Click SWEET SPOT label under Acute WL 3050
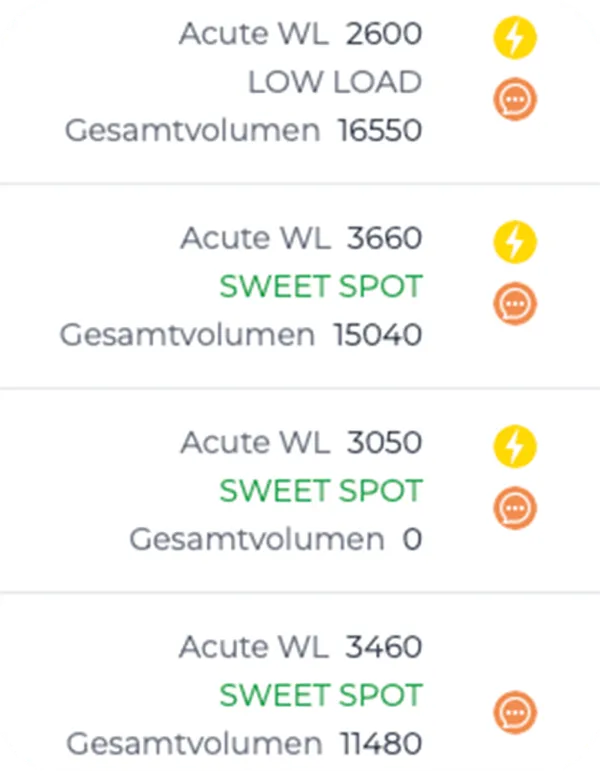Viewport: 600px width, 771px height. (321, 491)
